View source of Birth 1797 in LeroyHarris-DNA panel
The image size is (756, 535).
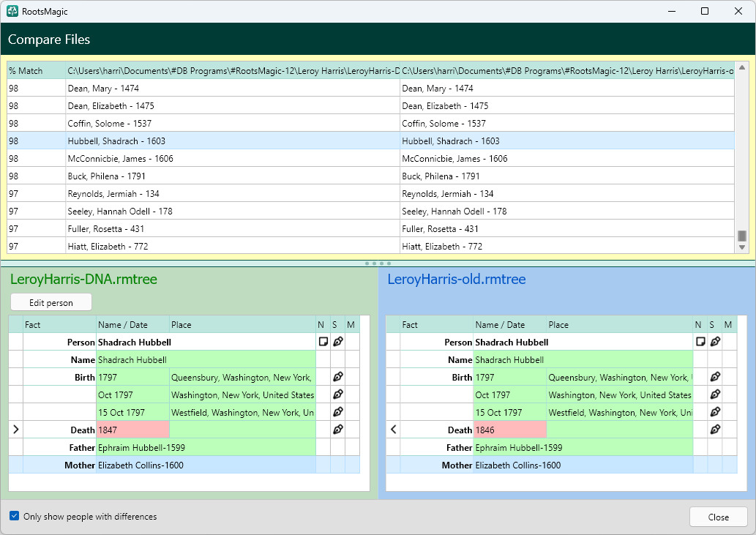pyautogui.click(x=338, y=377)
